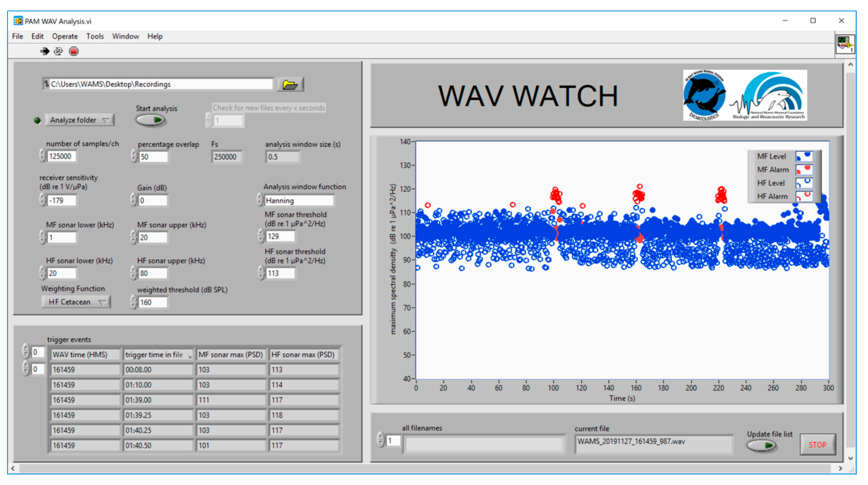Toggle the Update file list switch
868x485 pixels.
pyautogui.click(x=762, y=445)
